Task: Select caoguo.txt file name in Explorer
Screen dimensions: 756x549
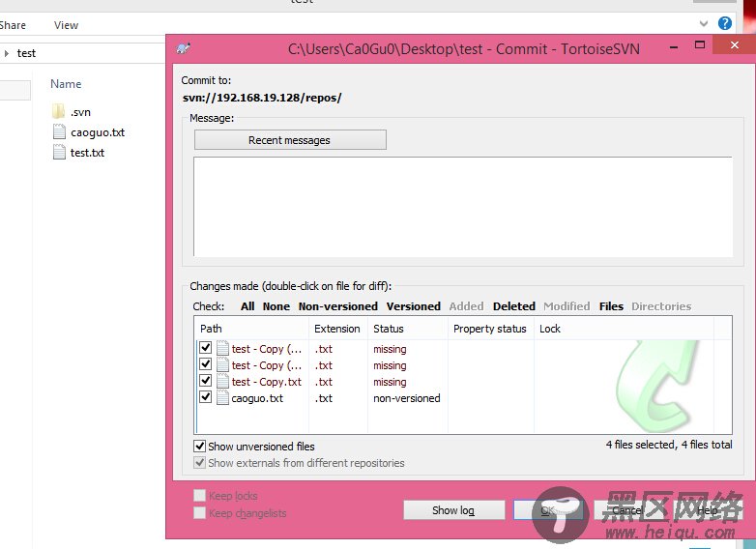Action: click(98, 132)
